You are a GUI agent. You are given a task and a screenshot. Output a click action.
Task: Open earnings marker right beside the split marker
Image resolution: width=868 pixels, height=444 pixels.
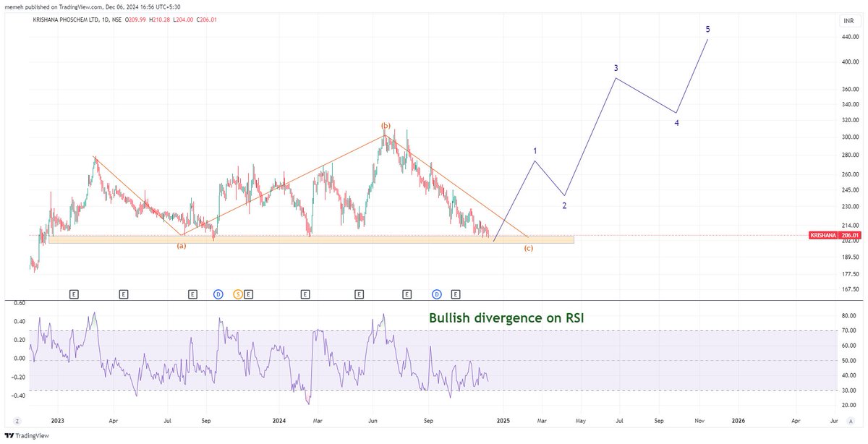(x=248, y=294)
